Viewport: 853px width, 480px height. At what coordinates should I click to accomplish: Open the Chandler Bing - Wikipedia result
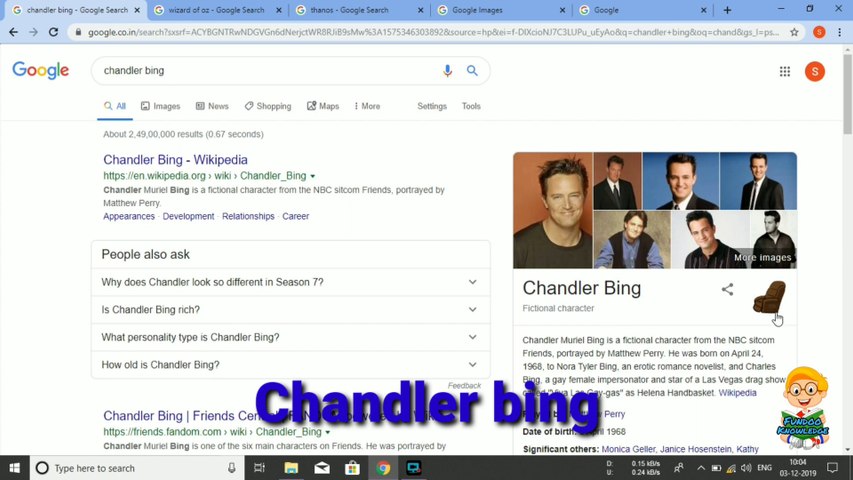point(175,159)
